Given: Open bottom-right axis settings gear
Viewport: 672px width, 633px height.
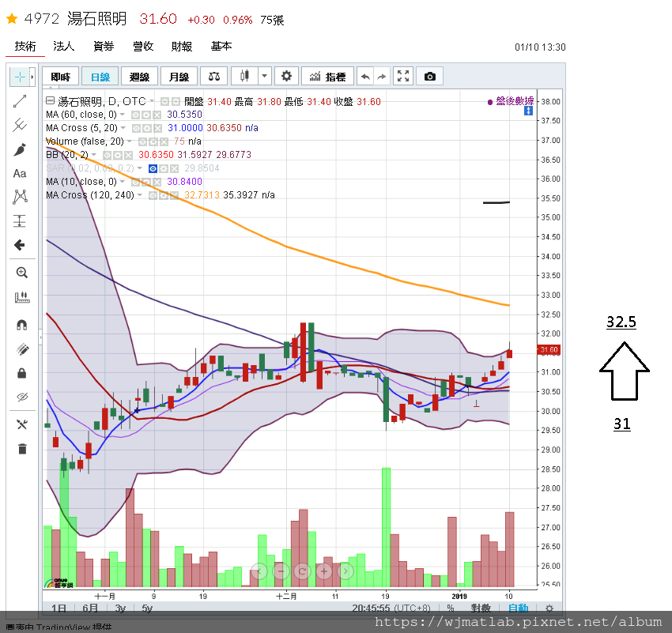Looking at the screenshot, I should pyautogui.click(x=549, y=609).
